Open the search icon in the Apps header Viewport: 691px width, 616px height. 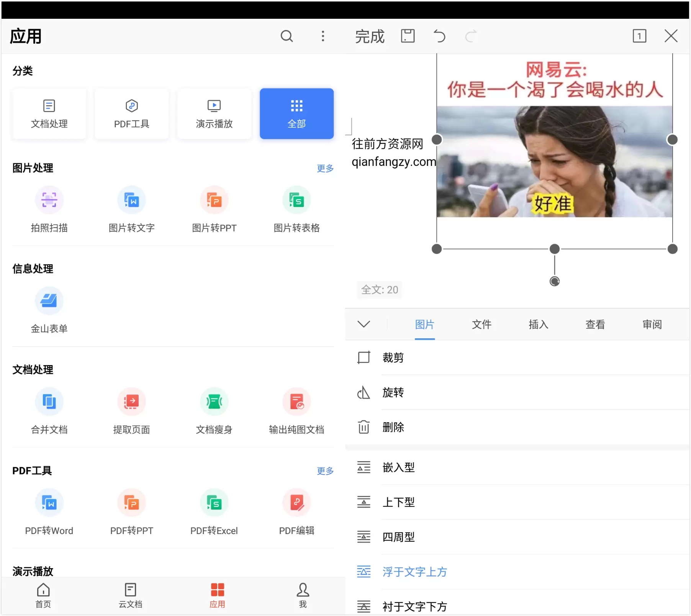[287, 36]
